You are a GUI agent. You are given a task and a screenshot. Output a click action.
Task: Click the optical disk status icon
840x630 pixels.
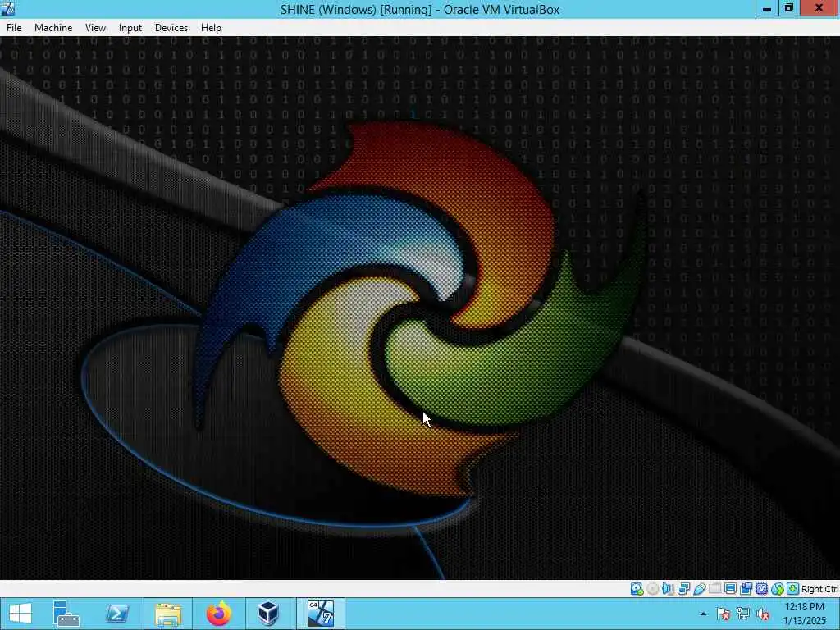pyautogui.click(x=652, y=589)
